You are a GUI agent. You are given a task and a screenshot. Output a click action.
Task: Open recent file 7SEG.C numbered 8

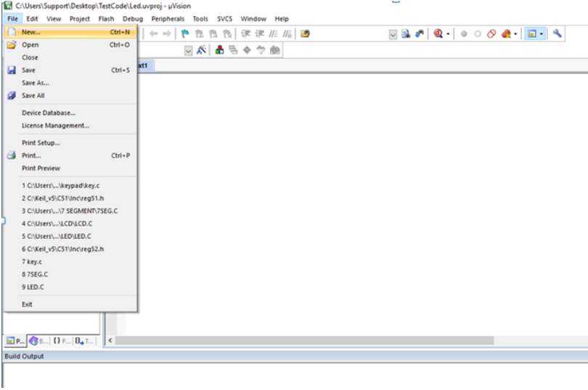[x=36, y=274]
